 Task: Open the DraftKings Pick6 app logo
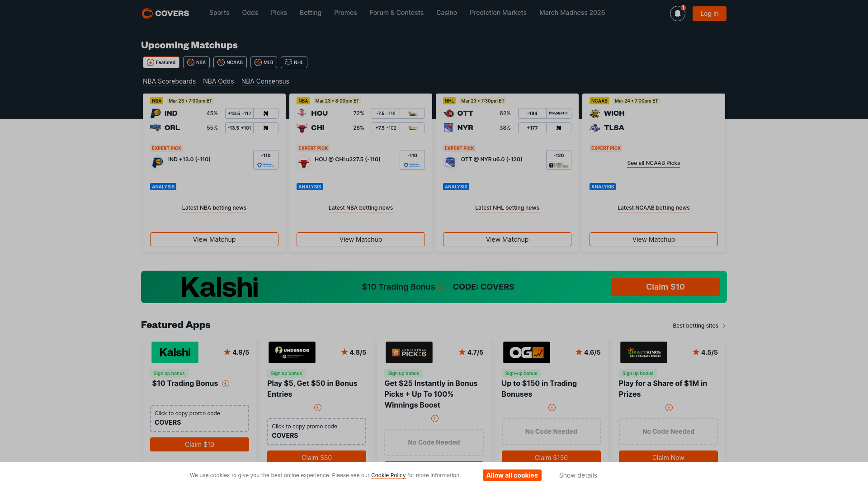click(x=409, y=352)
